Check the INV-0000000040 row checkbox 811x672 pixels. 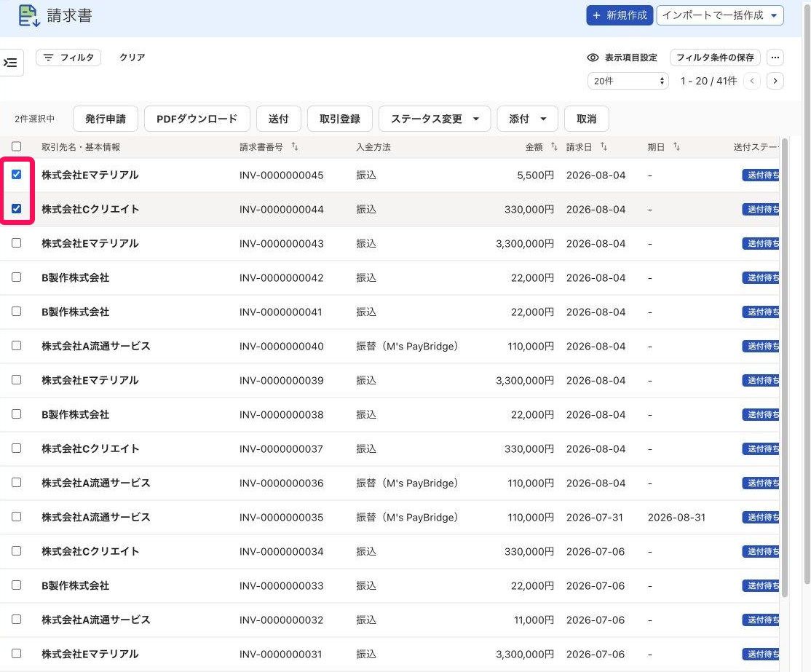click(x=17, y=346)
